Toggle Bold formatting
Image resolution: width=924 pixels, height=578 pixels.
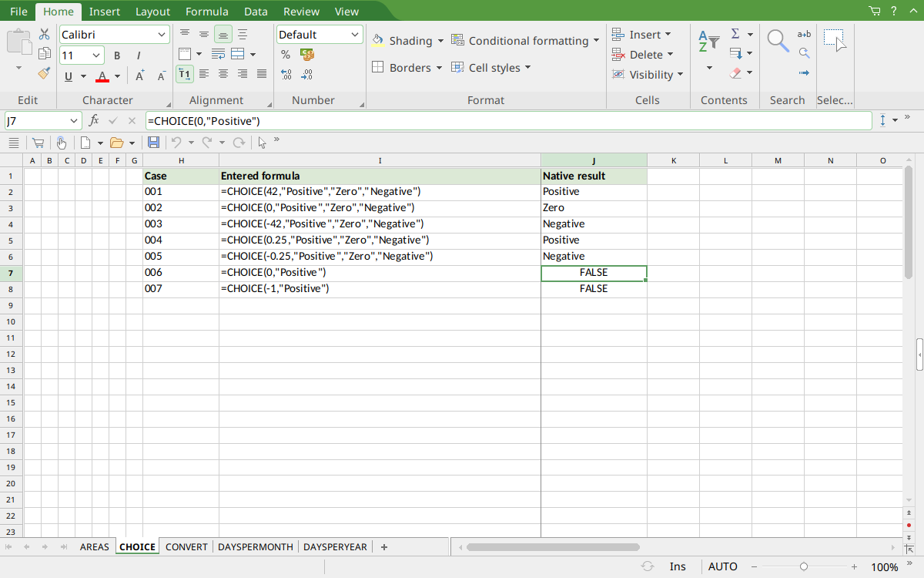(x=117, y=55)
